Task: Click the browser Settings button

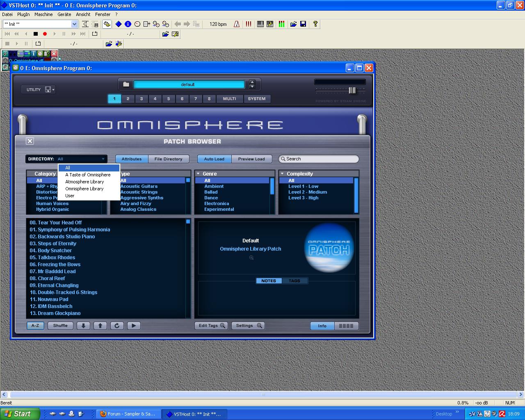Action: tap(248, 326)
